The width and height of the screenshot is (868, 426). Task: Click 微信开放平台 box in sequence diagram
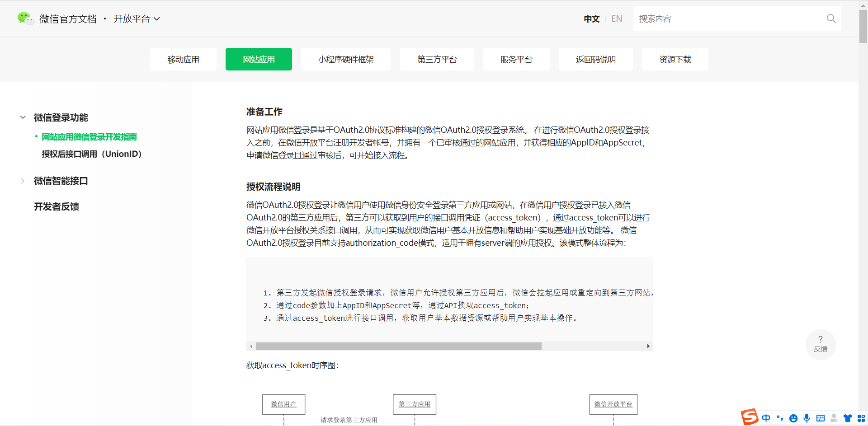tap(613, 404)
